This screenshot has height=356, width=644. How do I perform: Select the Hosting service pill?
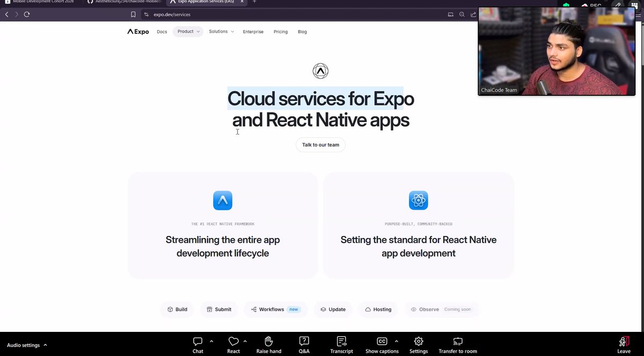(x=378, y=309)
